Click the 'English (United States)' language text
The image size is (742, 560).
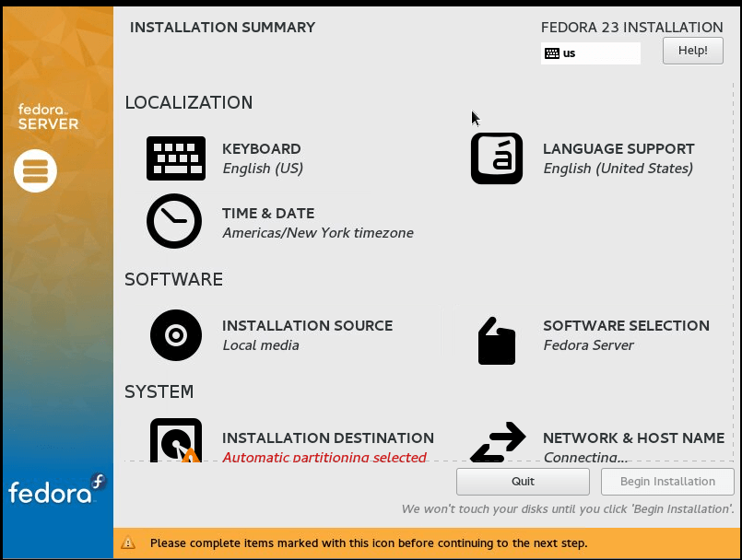tap(618, 169)
